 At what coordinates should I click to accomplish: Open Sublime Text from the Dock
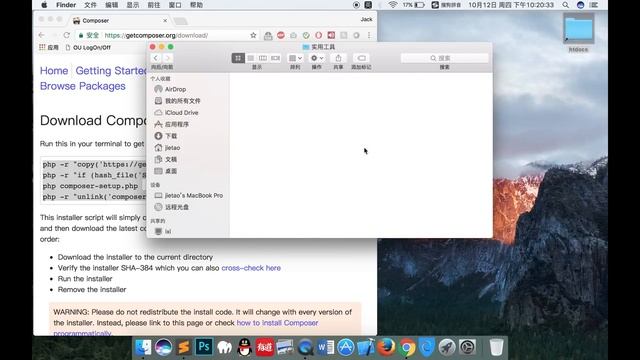(184, 347)
